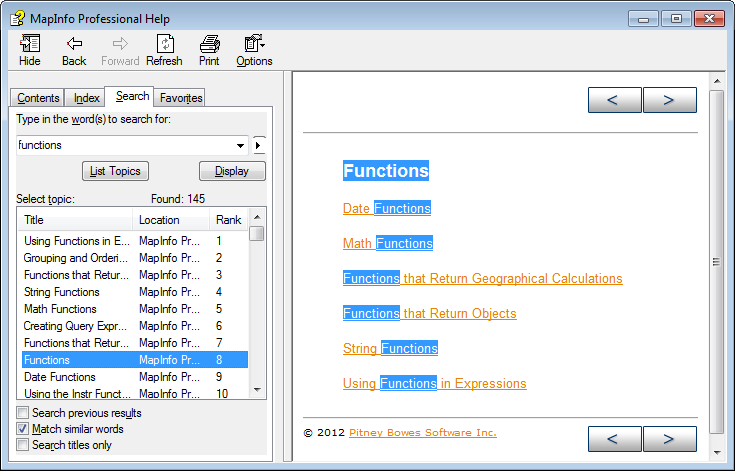Viewport: 735px width, 471px height.
Task: Select 'Math Functions' search result
Action: (135, 309)
